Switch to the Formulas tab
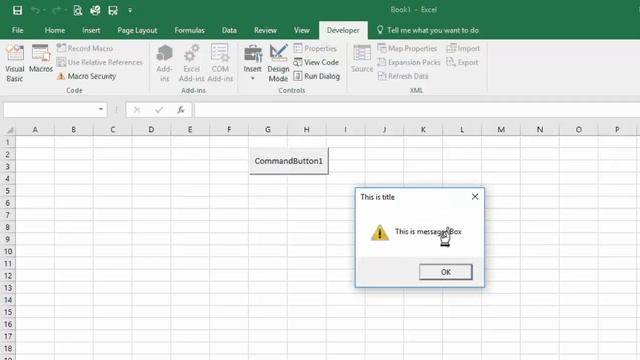Image resolution: width=640 pixels, height=360 pixels. tap(189, 30)
